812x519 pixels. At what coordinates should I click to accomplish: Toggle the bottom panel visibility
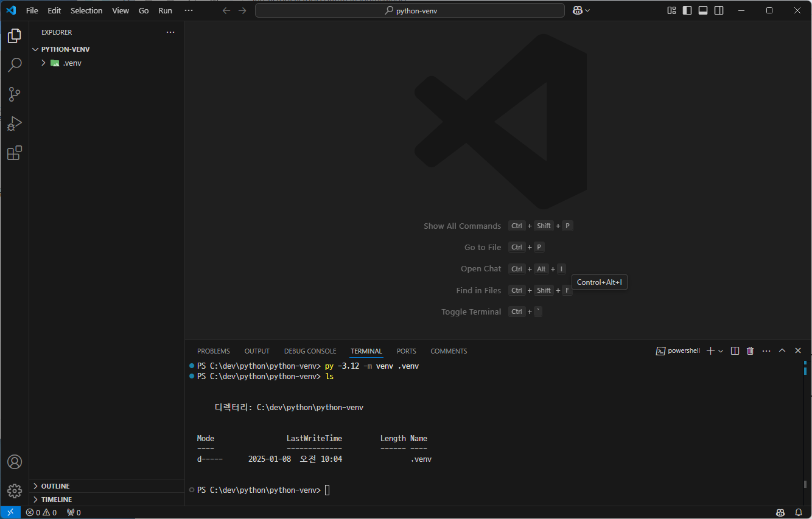coord(703,10)
